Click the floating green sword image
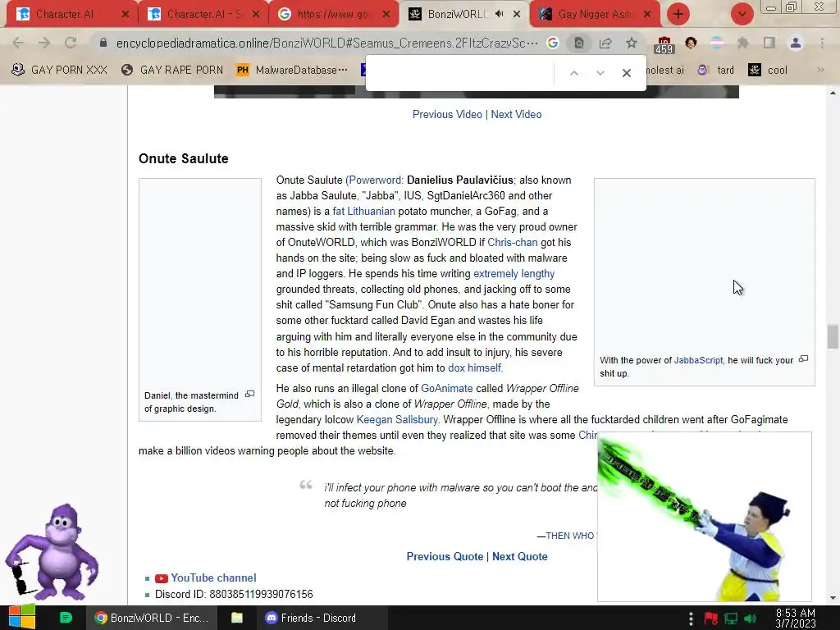 (x=704, y=517)
